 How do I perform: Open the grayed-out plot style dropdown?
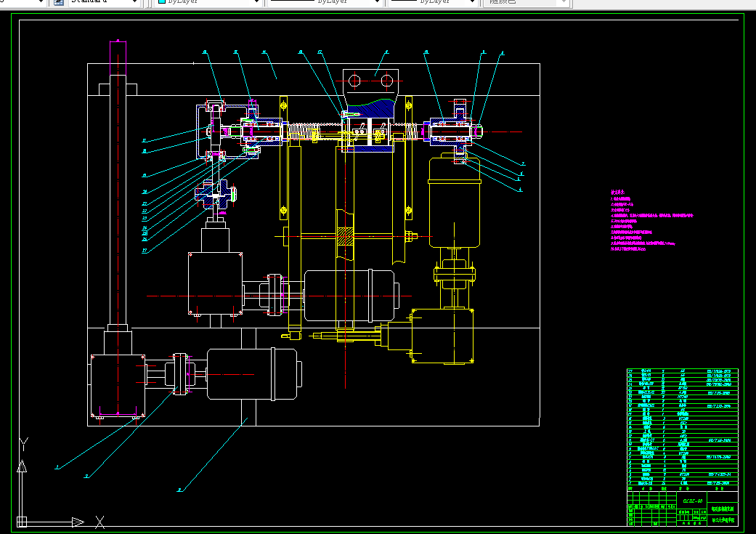pos(527,2)
